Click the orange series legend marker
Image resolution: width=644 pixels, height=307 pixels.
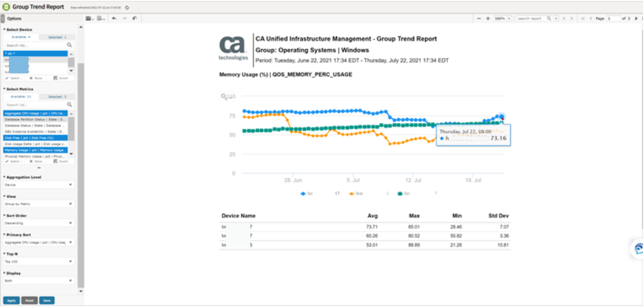click(351, 193)
